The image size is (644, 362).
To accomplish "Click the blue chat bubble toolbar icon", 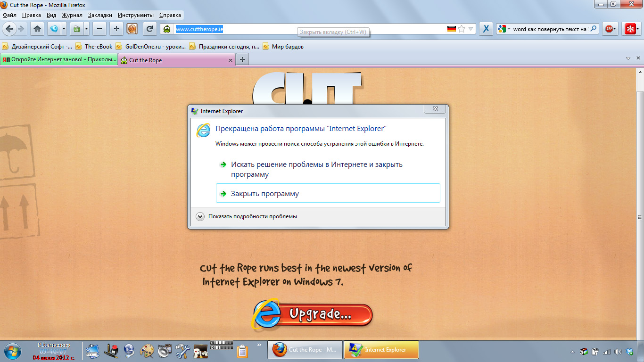I will click(x=53, y=29).
